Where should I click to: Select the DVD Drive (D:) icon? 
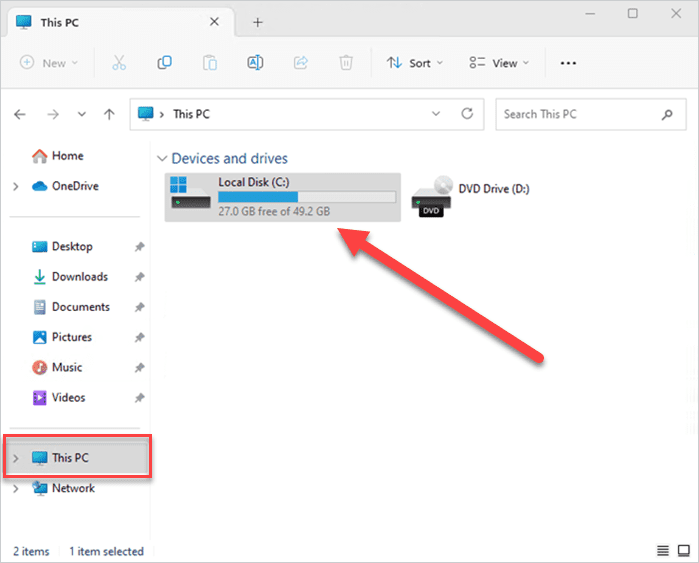(x=432, y=197)
